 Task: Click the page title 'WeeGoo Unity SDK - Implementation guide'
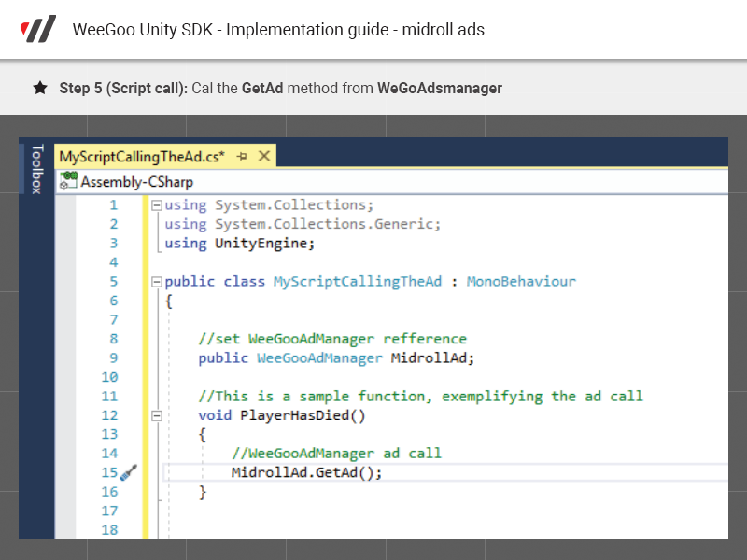point(278,30)
